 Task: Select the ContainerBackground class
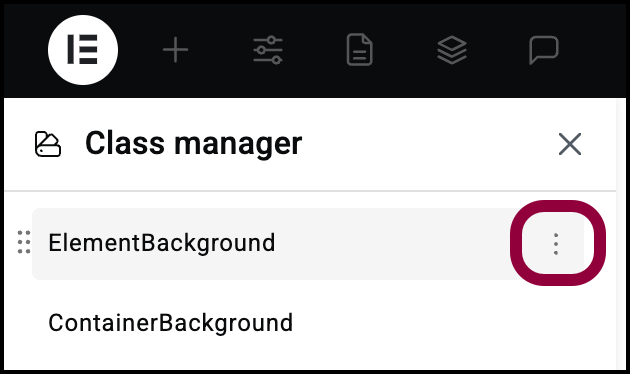point(308,323)
